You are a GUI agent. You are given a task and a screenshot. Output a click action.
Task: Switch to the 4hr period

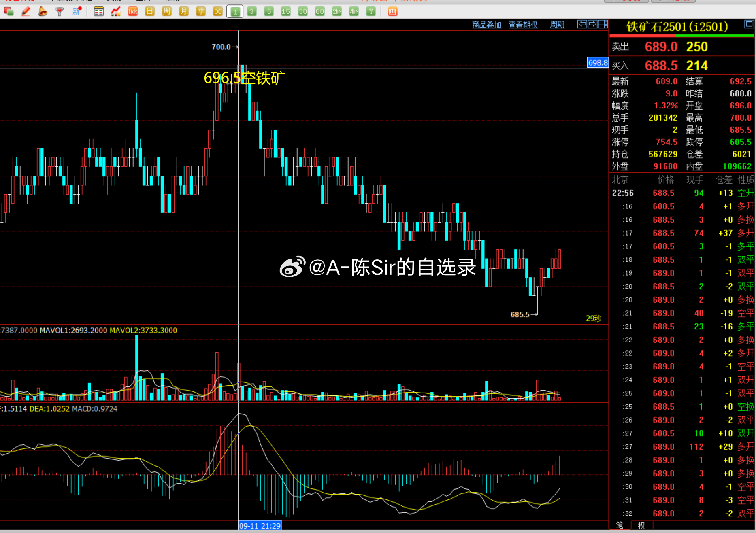point(354,11)
